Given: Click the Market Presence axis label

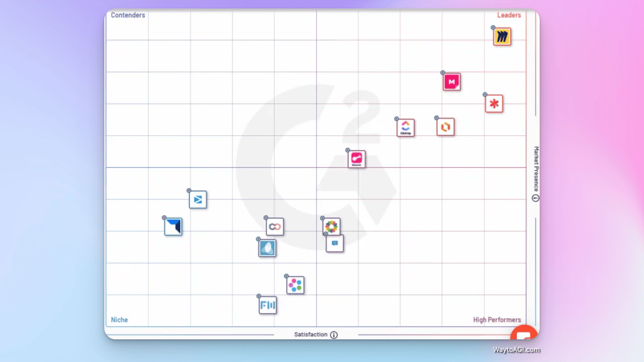Looking at the screenshot, I should [x=536, y=169].
